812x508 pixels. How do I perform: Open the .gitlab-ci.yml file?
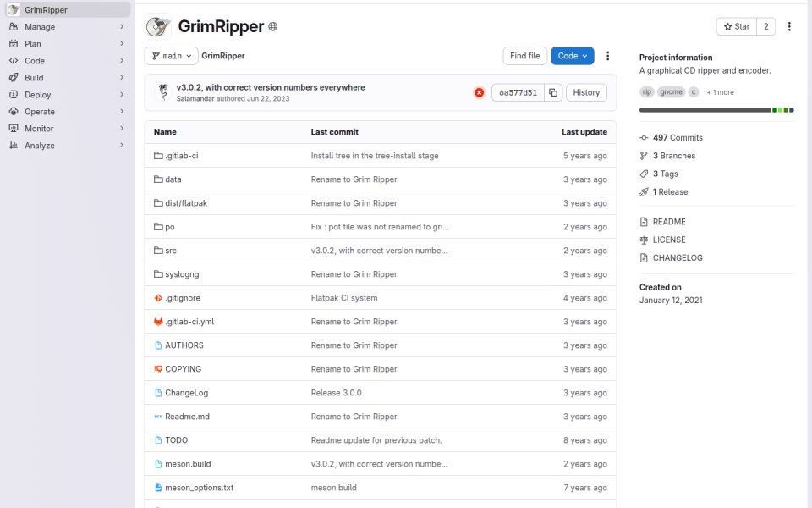[189, 322]
